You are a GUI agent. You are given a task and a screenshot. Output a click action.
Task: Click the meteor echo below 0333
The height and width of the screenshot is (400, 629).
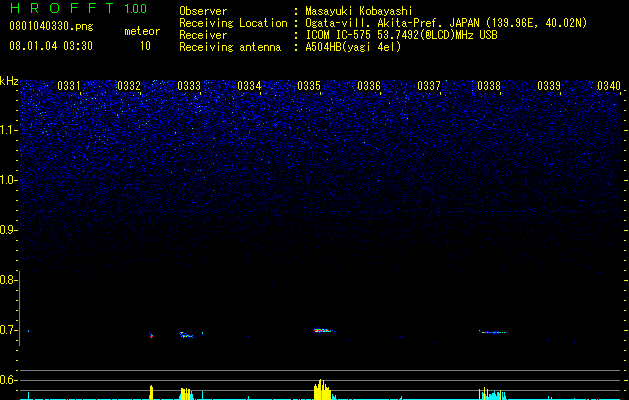pos(186,335)
